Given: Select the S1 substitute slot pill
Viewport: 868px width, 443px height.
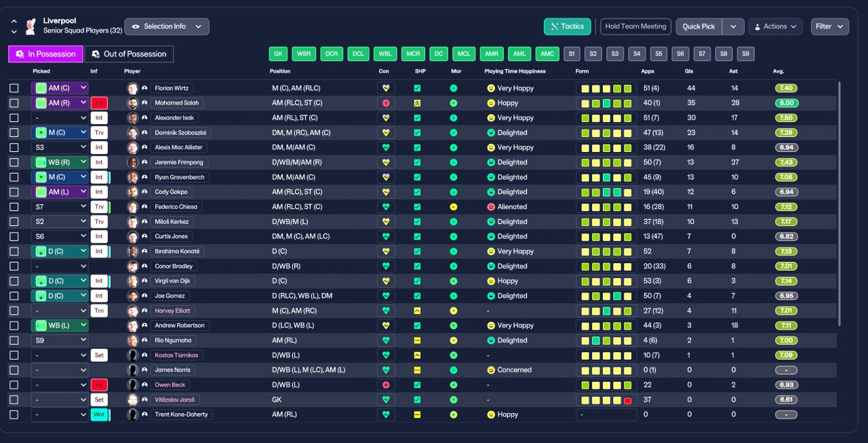Looking at the screenshot, I should [x=572, y=54].
